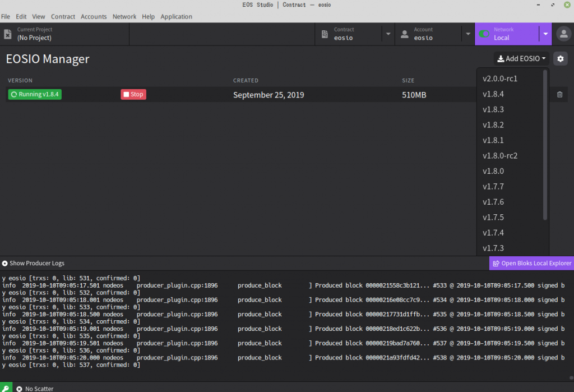Select v2.0.0-rc1 from version list
Screen dimensions: 574x392
coord(510,79)
